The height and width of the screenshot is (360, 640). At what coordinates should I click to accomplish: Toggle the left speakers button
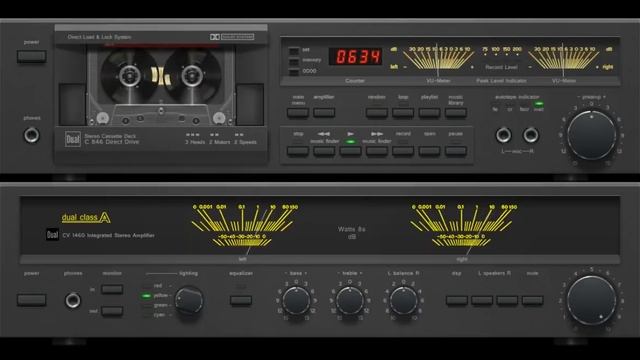coord(482,300)
